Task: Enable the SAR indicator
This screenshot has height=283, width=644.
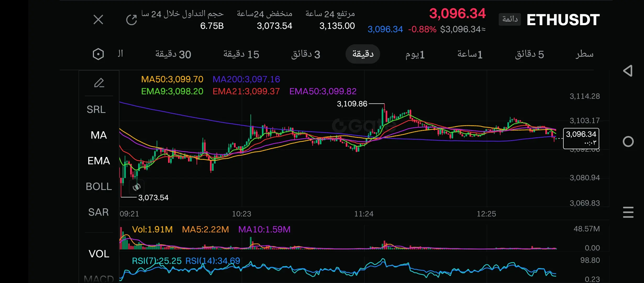Action: (98, 212)
